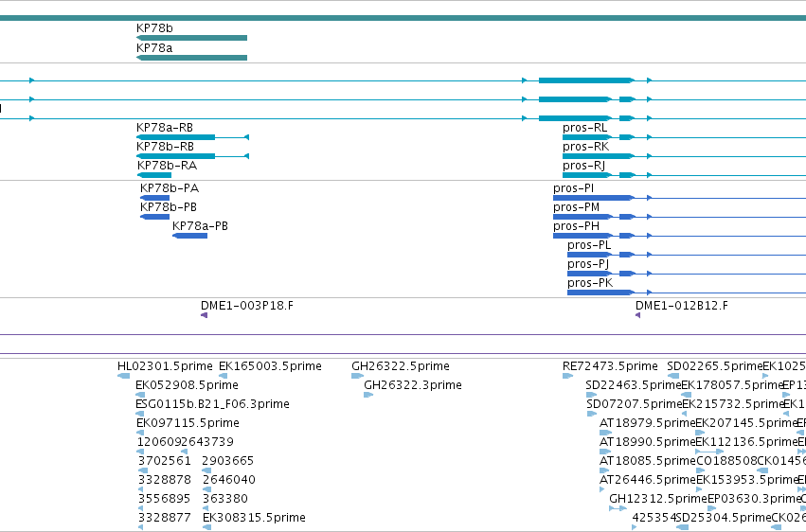This screenshot has width=806, height=532.
Task: Open the KP78b-PA protein label
Action: tap(170, 188)
